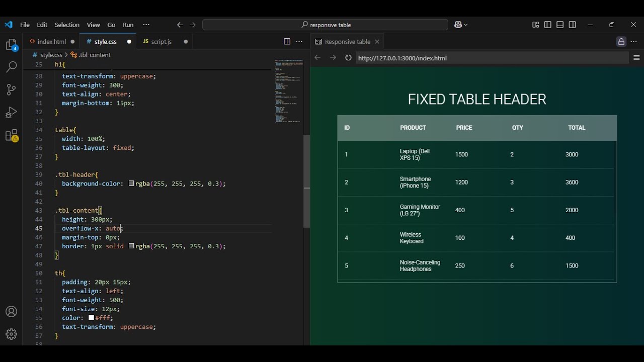
Task: Open the Customize Layout icon
Action: (x=535, y=25)
